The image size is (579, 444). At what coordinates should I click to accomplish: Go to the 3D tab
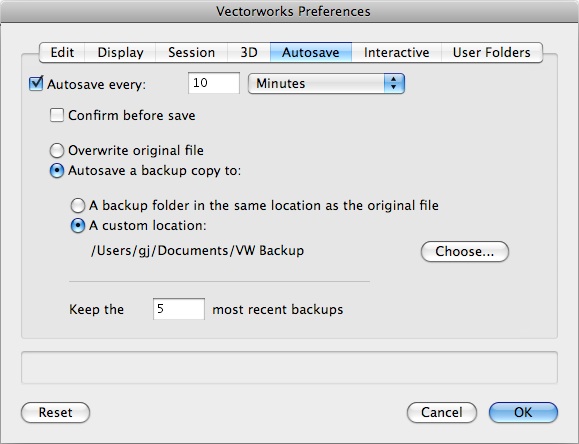click(x=249, y=52)
